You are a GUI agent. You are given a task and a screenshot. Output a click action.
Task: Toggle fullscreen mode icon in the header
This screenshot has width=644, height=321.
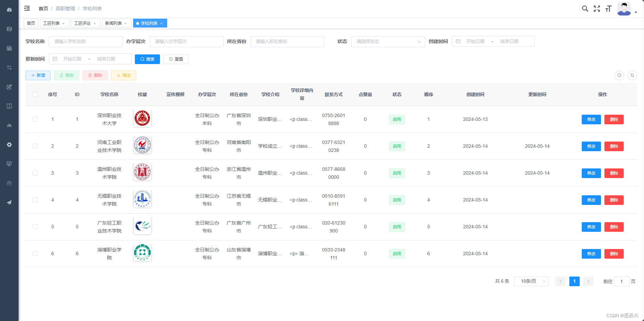[597, 9]
